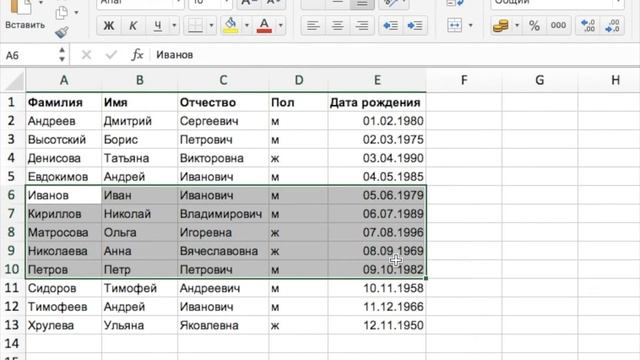This screenshot has width=640, height=360.
Task: Select cell containing Вячеславовна
Action: [223, 251]
